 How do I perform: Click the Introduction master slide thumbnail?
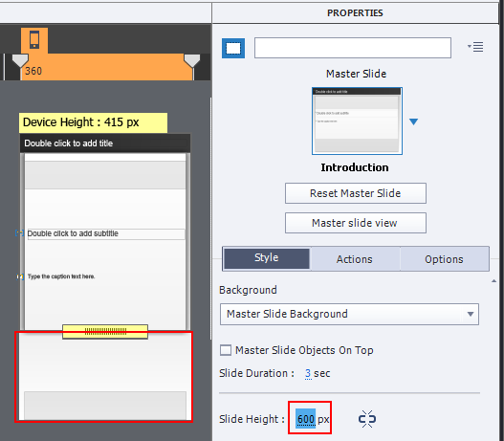pos(357,121)
